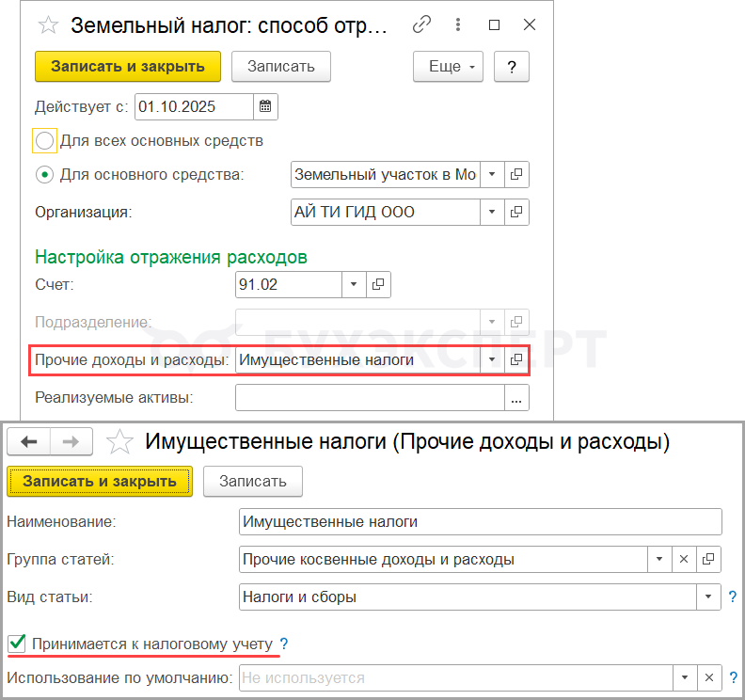The width and height of the screenshot is (745, 700).
Task: Copy link to land tax form
Action: tap(421, 24)
